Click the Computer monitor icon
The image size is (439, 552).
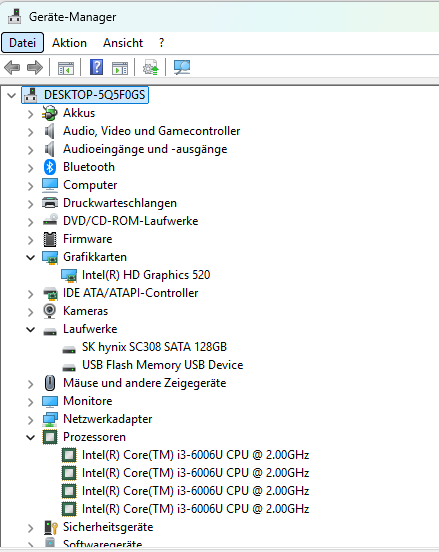[x=50, y=185]
